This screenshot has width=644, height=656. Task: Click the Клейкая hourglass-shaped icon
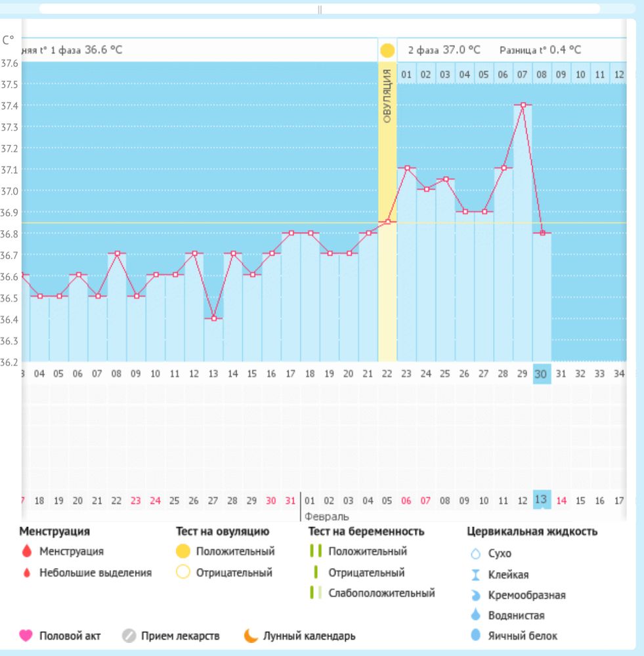tap(476, 575)
